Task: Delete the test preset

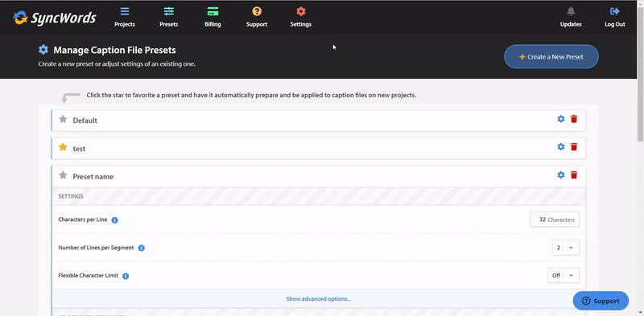Action: [x=574, y=146]
